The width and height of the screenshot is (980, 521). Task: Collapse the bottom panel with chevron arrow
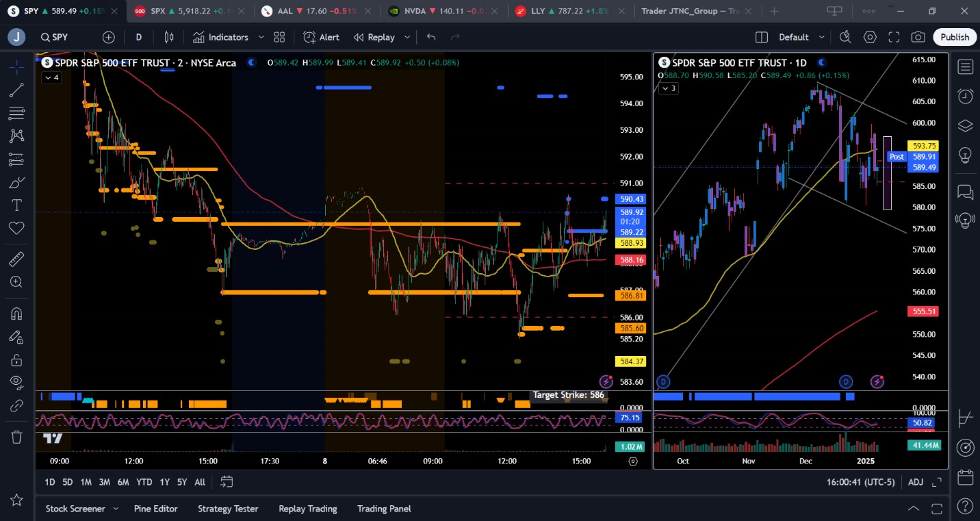pos(914,509)
